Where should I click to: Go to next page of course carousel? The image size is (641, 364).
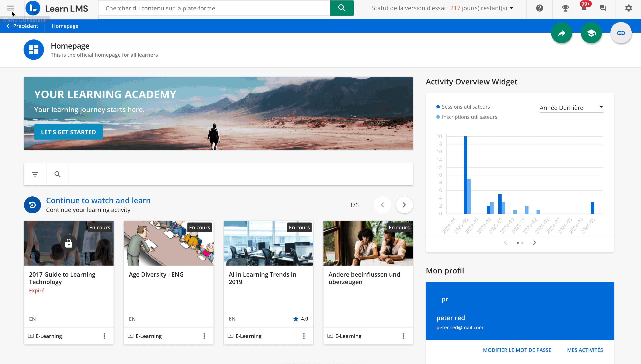pyautogui.click(x=404, y=205)
